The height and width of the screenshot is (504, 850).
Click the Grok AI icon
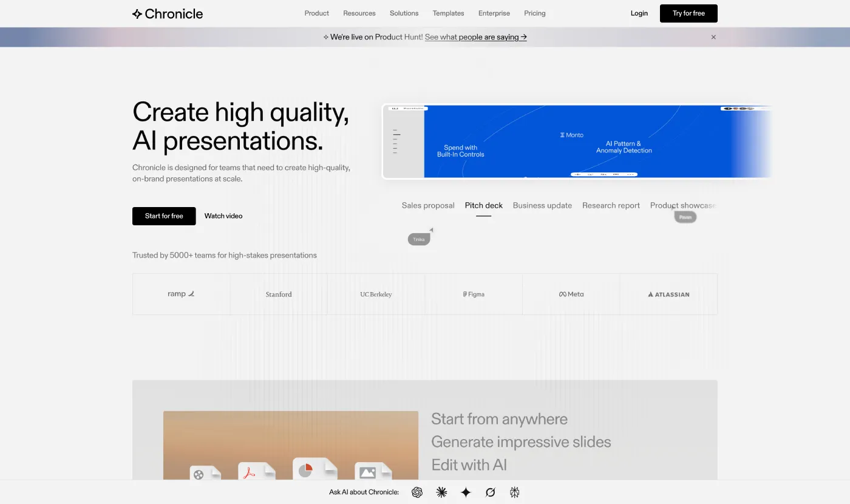(491, 492)
